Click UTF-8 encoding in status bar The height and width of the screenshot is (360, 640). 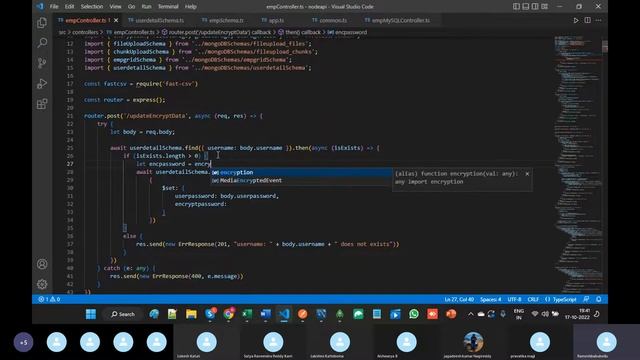pos(514,299)
